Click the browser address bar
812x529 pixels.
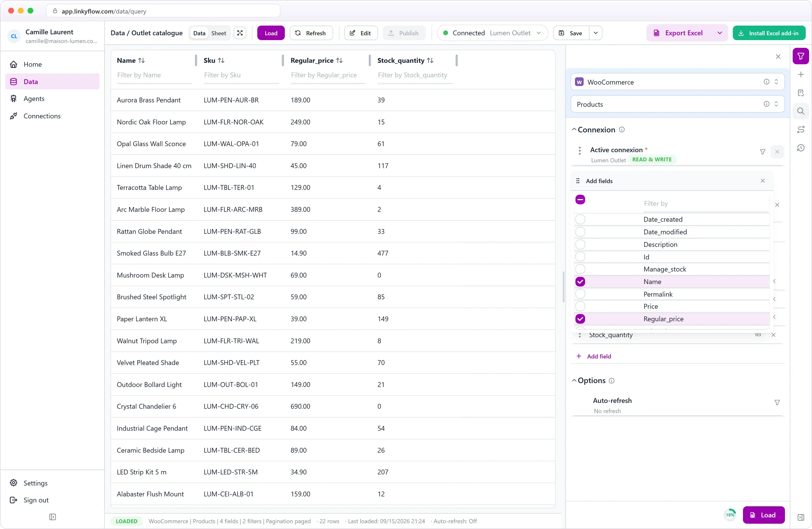click(x=163, y=11)
